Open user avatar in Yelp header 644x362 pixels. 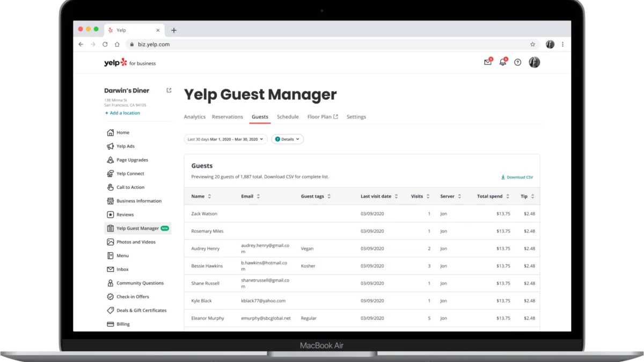click(535, 62)
